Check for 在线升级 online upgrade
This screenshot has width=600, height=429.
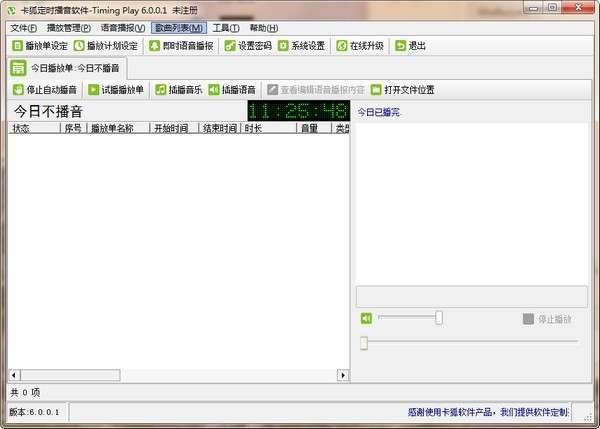tap(360, 46)
